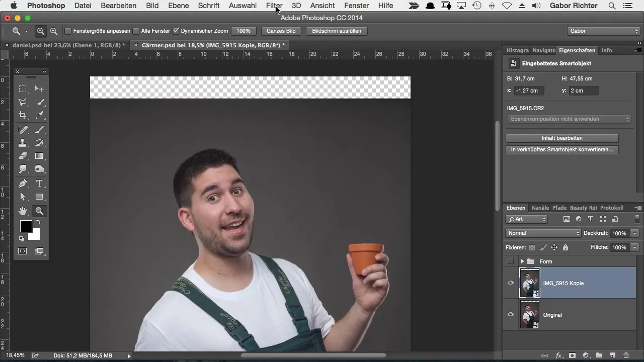Create a new layer group
The width and height of the screenshot is (644, 362).
tap(599, 355)
